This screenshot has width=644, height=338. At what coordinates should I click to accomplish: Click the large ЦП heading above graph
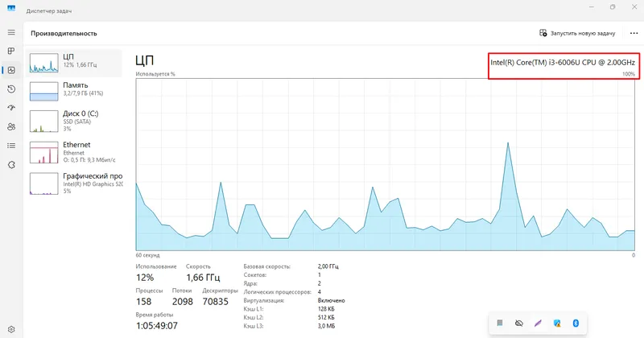pyautogui.click(x=145, y=61)
